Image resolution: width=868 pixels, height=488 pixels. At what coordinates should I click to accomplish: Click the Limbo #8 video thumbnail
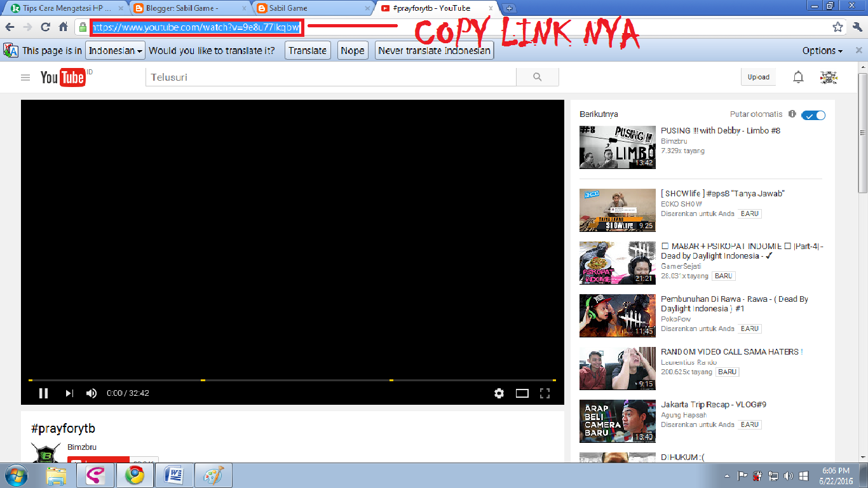(x=617, y=147)
